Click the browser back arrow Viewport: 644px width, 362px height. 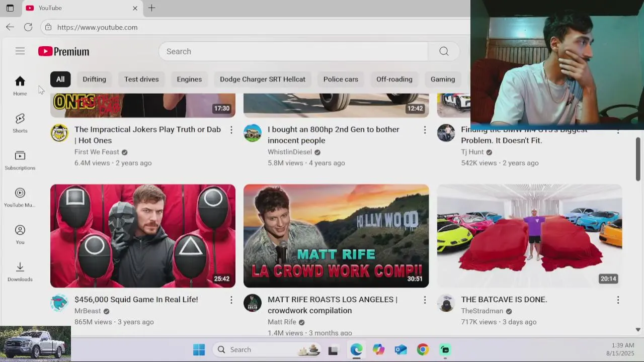coord(10,27)
